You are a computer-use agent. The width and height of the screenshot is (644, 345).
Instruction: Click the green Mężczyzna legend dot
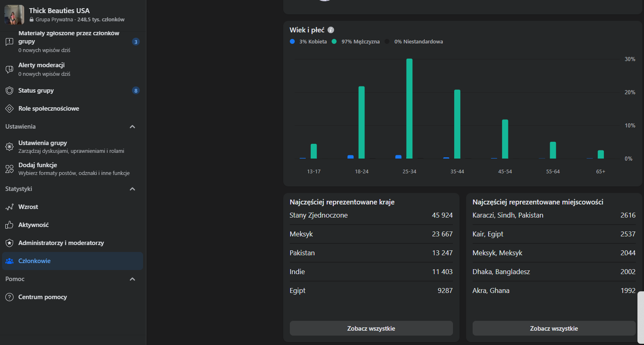point(334,41)
